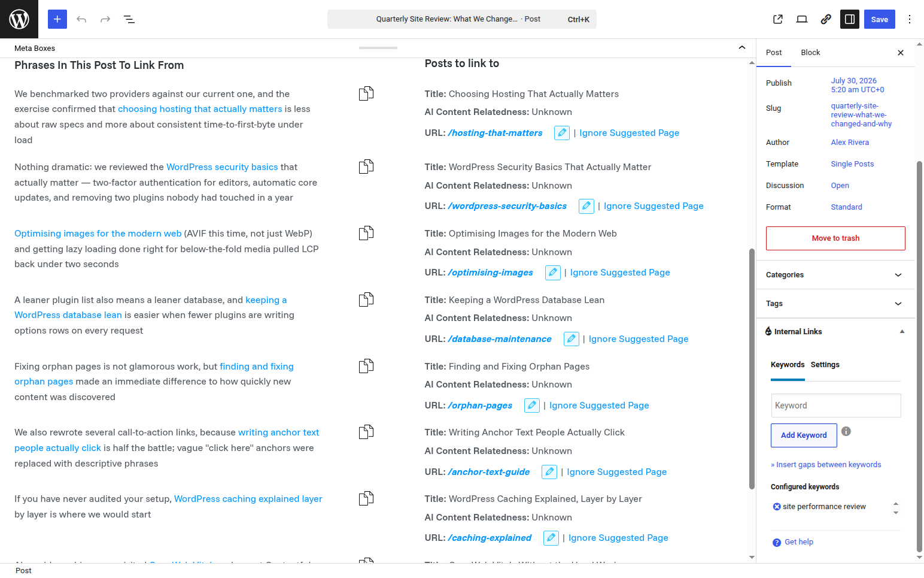This screenshot has height=578, width=924.
Task: Change the author Alex Rivera
Action: [x=850, y=143]
